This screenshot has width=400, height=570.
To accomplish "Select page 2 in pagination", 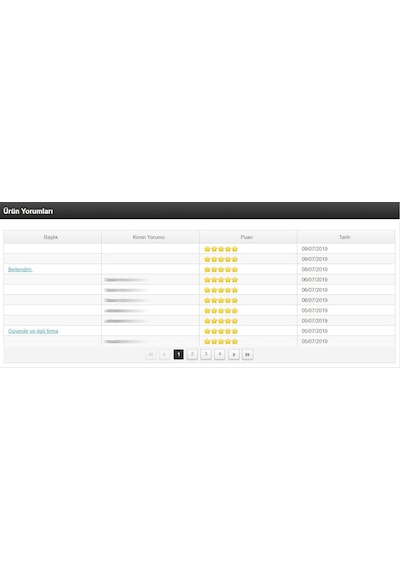I will pyautogui.click(x=192, y=354).
